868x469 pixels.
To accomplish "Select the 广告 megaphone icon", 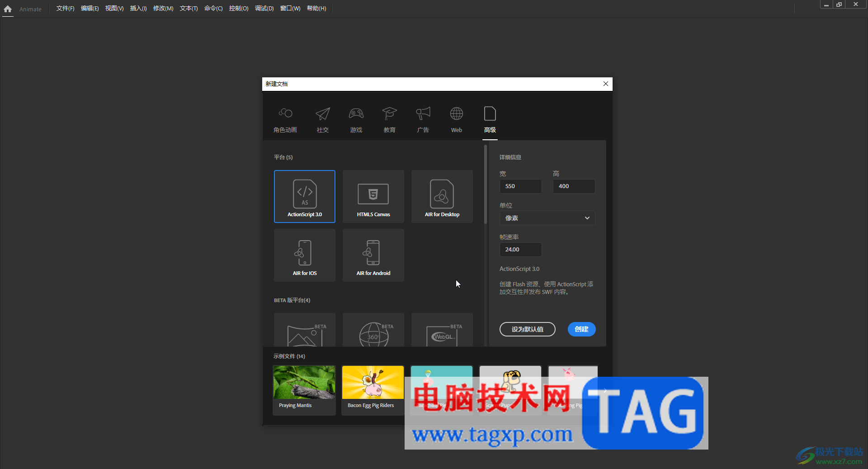I will [423, 113].
